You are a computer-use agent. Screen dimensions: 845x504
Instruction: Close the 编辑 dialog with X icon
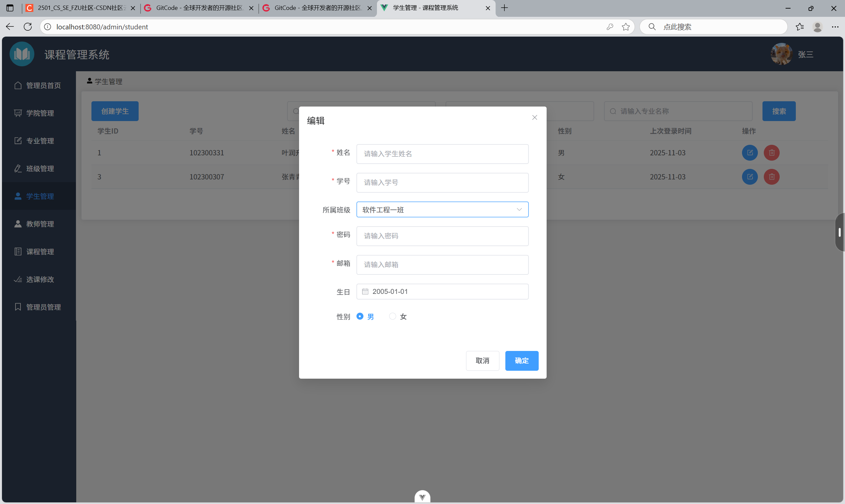(x=534, y=117)
